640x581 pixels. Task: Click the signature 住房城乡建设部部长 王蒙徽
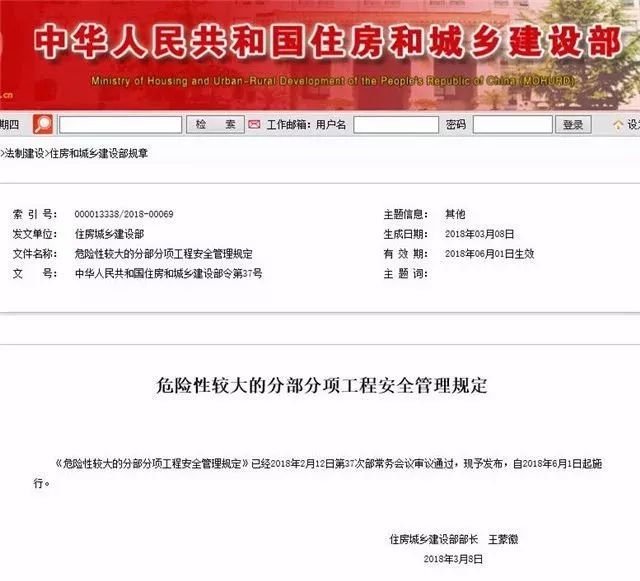click(x=454, y=539)
